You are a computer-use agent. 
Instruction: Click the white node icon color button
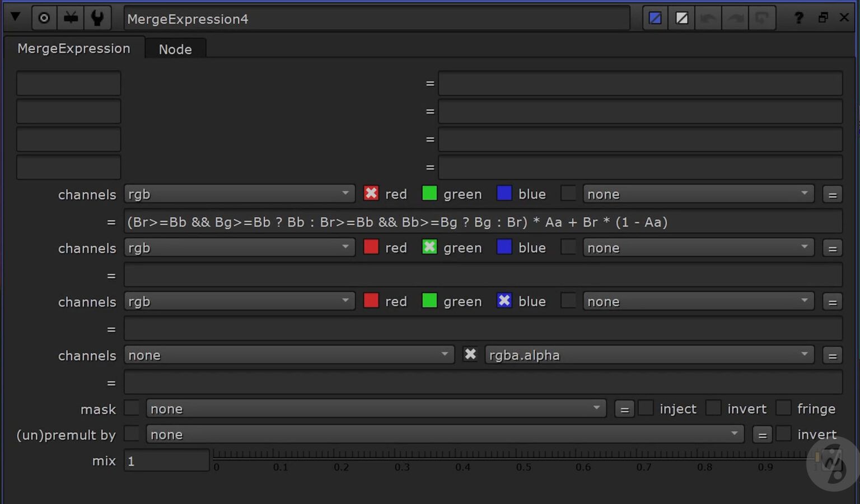point(681,18)
